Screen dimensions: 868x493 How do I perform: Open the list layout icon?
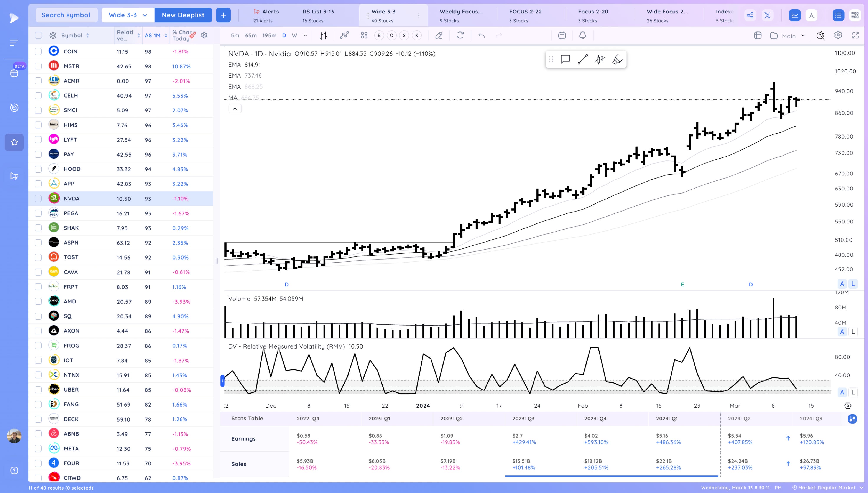click(838, 15)
